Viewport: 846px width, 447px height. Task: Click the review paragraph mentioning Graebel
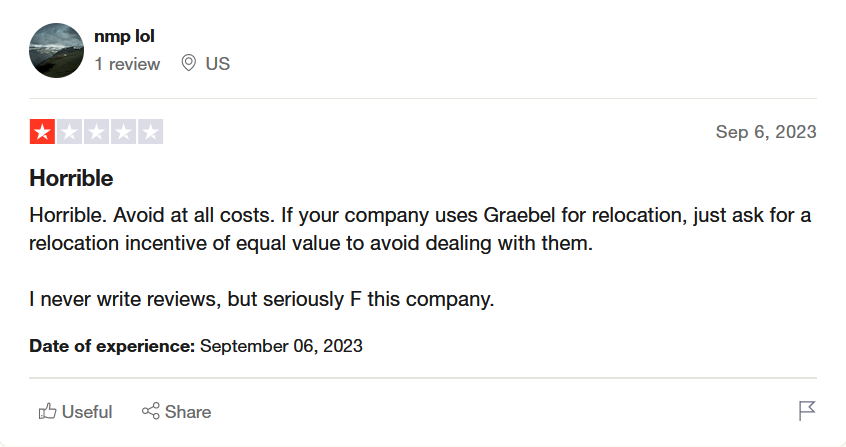420,229
